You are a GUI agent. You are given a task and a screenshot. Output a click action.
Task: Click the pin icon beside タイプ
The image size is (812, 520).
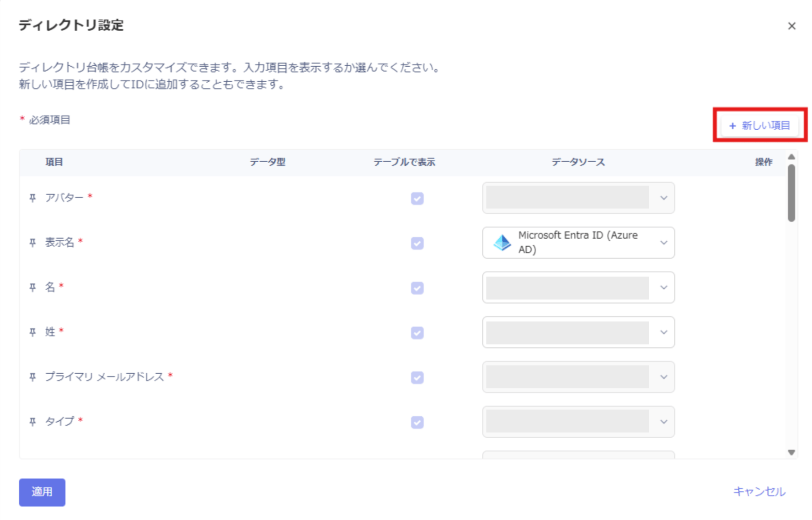32,422
